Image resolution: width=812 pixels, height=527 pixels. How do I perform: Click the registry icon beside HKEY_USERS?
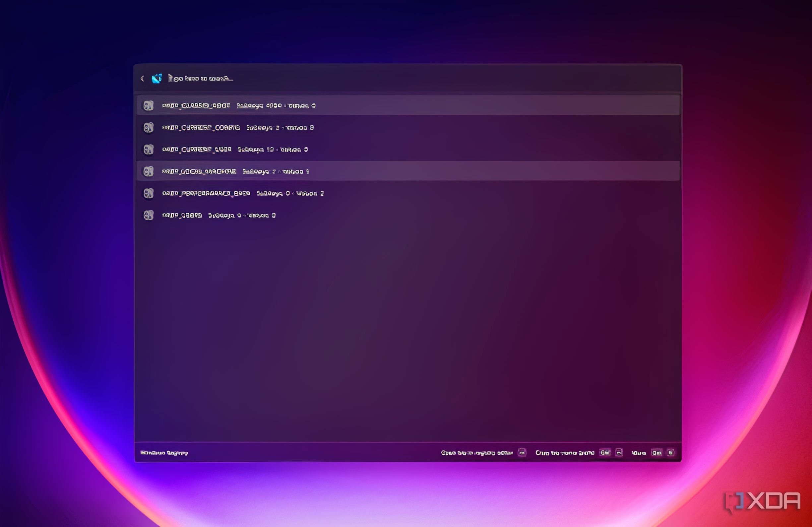click(x=149, y=215)
